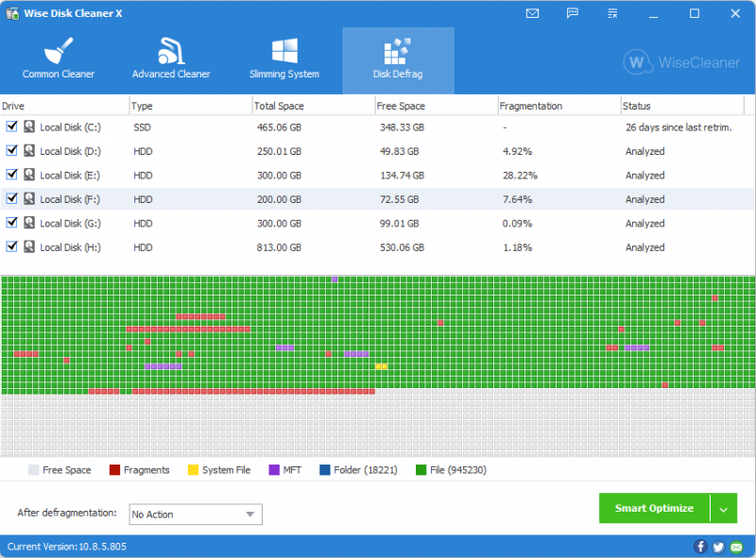Click Folder (18221) legend label

pos(366,470)
